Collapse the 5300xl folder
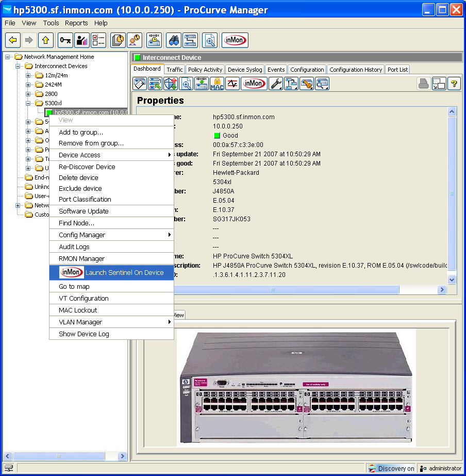Screen dimensions: 466x476 [28, 103]
